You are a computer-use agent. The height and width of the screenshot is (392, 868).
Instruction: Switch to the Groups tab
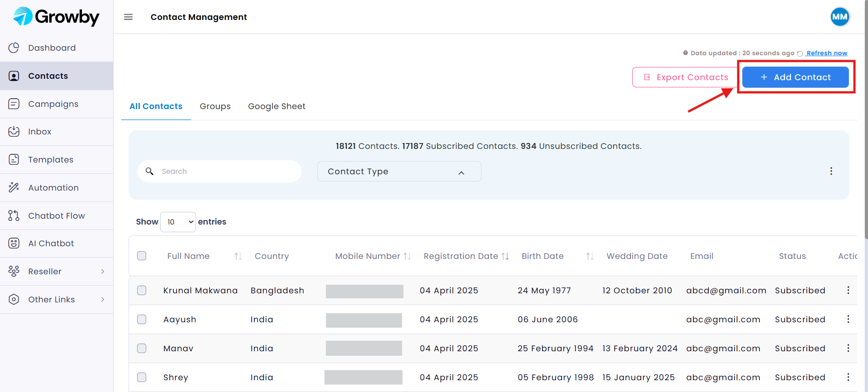coord(215,106)
